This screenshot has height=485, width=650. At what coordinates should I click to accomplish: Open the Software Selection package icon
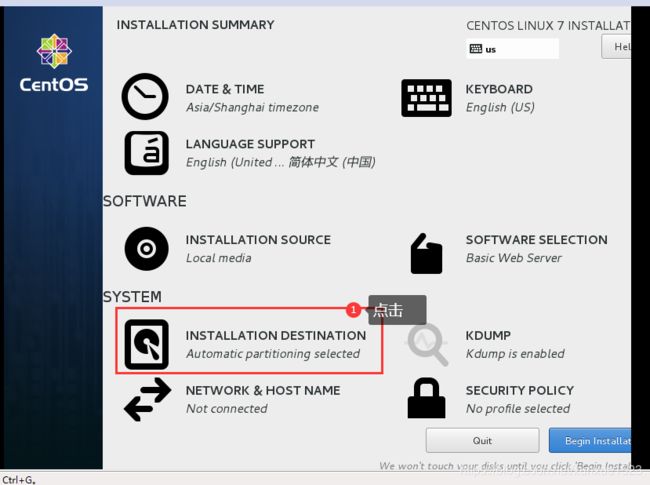pos(426,254)
